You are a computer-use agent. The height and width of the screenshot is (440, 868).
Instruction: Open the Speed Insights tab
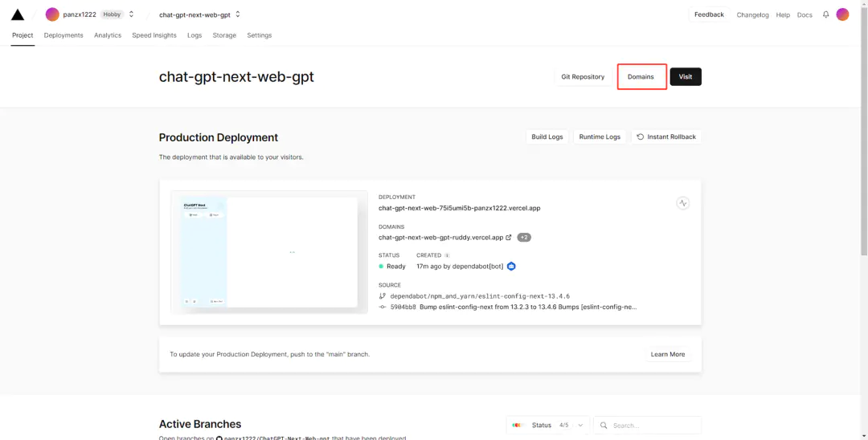tap(154, 35)
